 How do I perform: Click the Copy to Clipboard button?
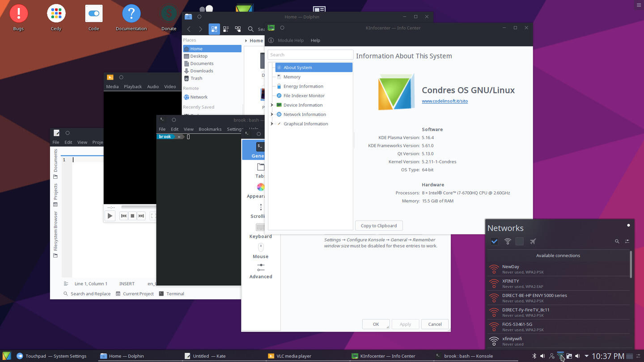[x=379, y=226]
